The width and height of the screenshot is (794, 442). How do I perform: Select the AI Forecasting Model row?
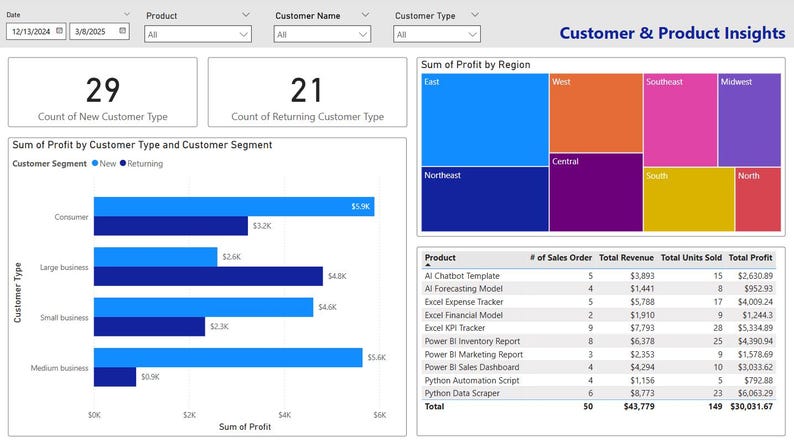(x=599, y=289)
